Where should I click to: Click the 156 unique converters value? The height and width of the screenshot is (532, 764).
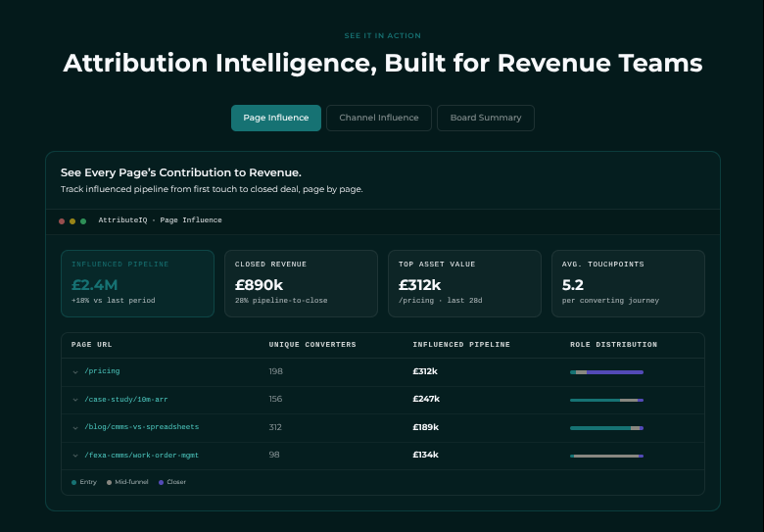[x=275, y=399]
